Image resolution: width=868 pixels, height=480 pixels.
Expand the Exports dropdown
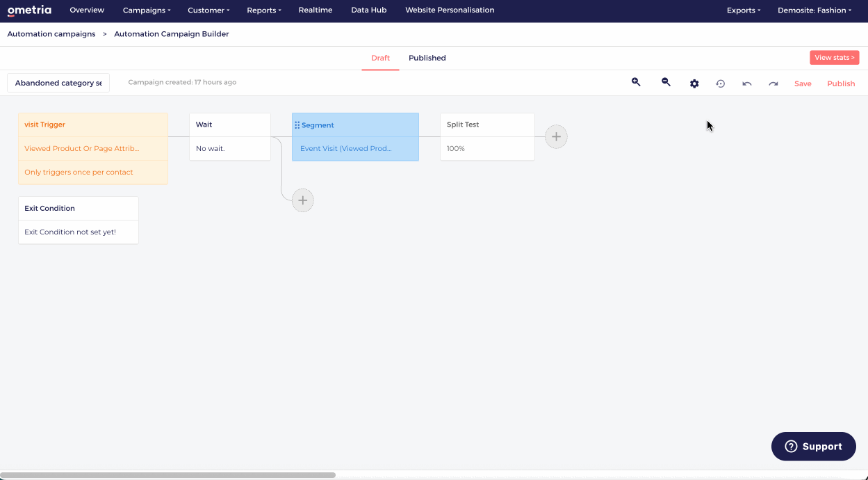click(744, 10)
